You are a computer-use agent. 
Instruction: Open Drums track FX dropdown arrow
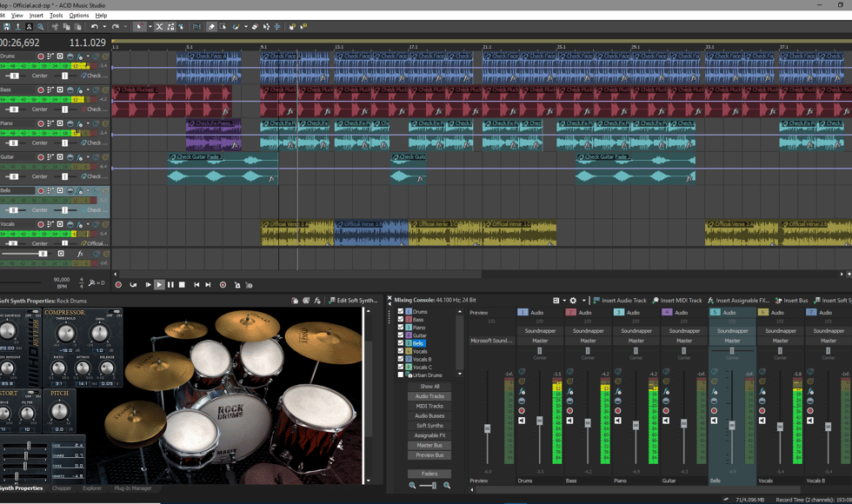[88, 56]
